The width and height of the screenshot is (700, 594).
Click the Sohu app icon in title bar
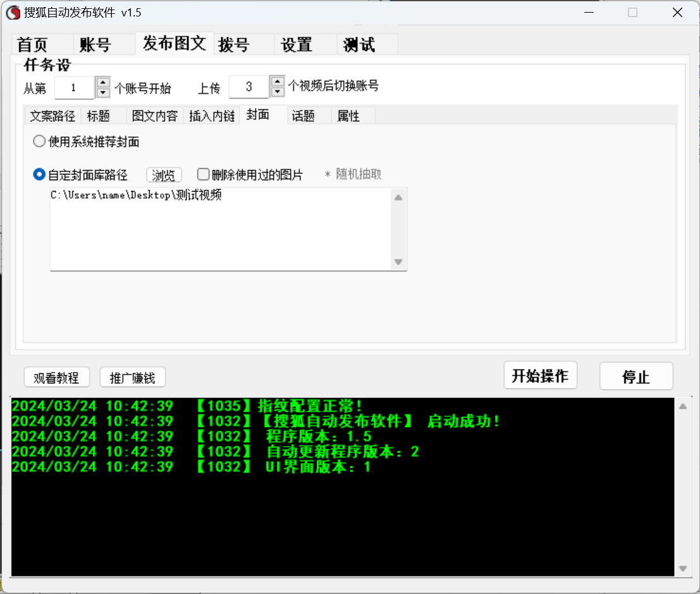pyautogui.click(x=13, y=13)
